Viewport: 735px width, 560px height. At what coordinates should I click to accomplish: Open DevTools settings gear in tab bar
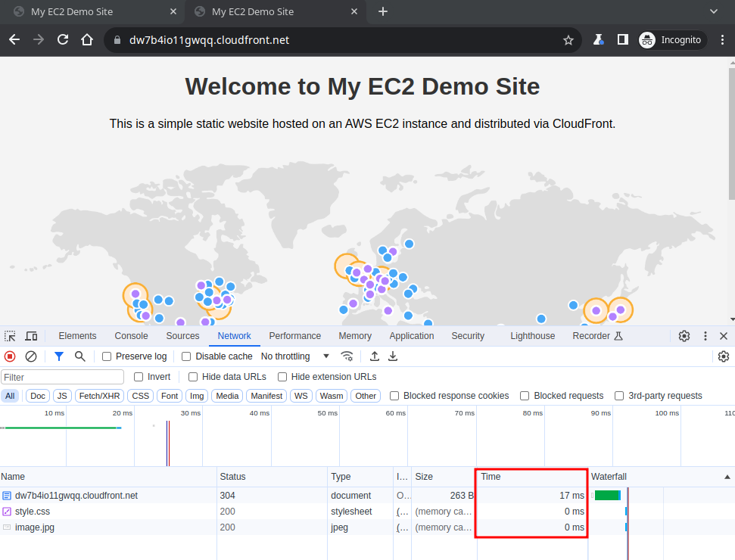(x=684, y=336)
